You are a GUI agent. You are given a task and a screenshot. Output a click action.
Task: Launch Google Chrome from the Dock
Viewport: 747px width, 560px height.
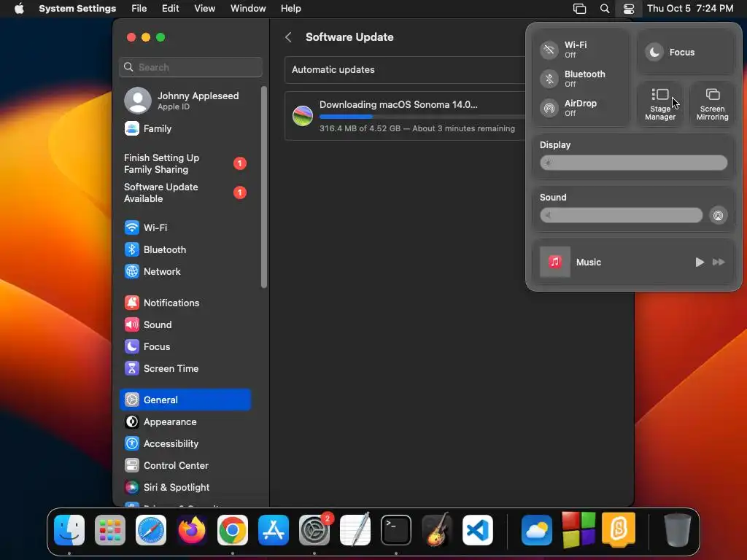pyautogui.click(x=233, y=530)
